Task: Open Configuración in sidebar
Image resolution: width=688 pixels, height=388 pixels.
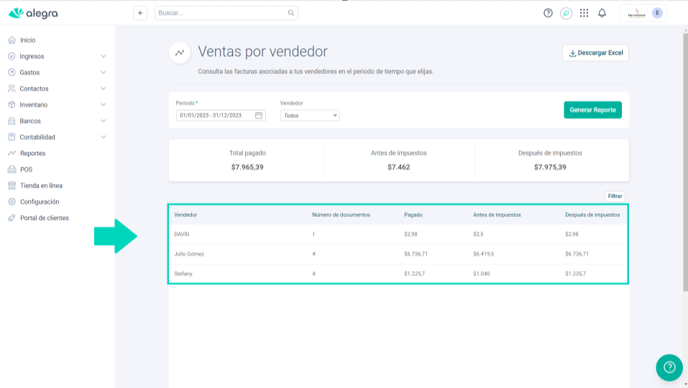Action: pos(39,202)
